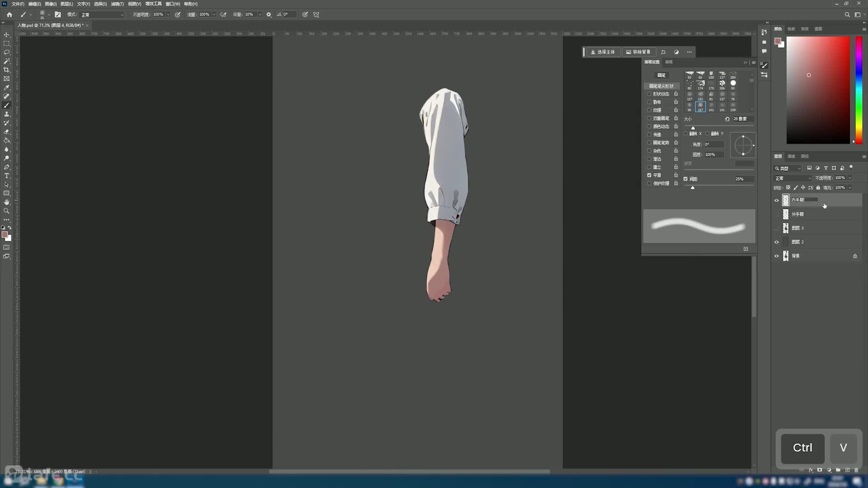Viewport: 868px width, 488px height.
Task: Select the Zoom tool
Action: click(6, 211)
